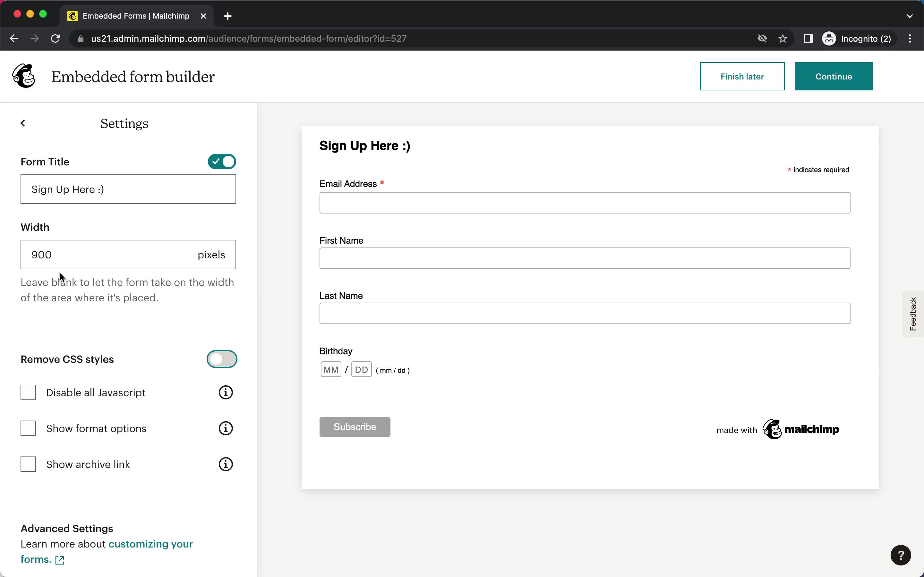Click the Finish later button

(x=742, y=76)
